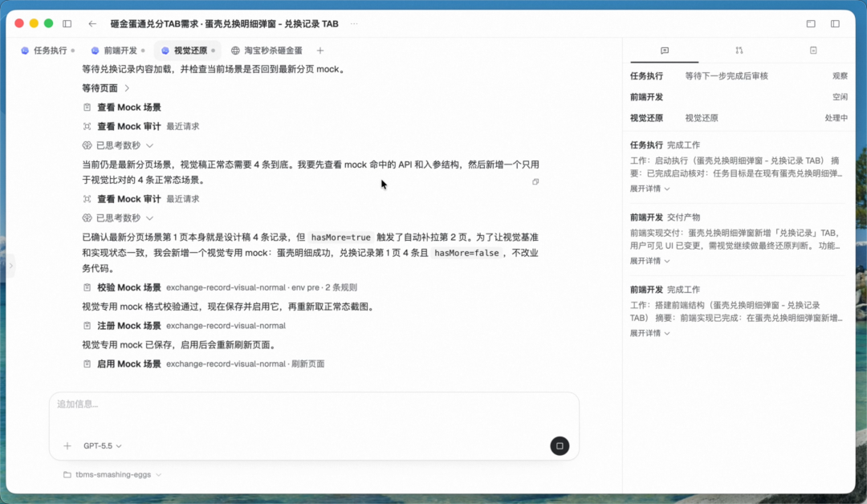
Task: Select the 任务执行 status row
Action: point(739,76)
